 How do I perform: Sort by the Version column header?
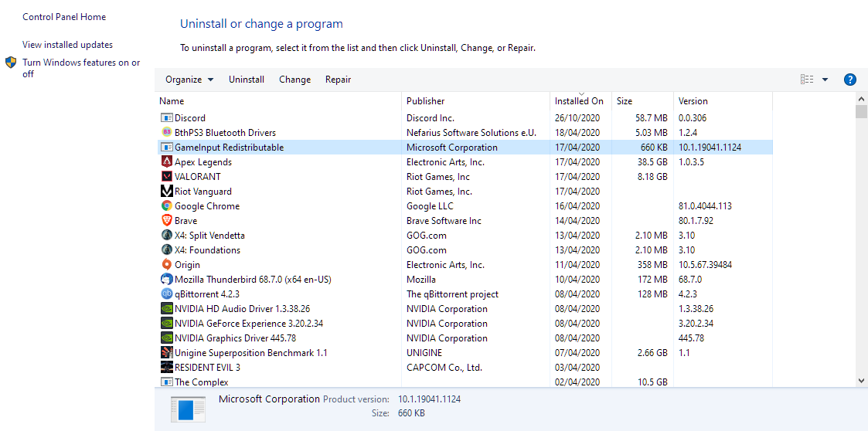[723, 101]
